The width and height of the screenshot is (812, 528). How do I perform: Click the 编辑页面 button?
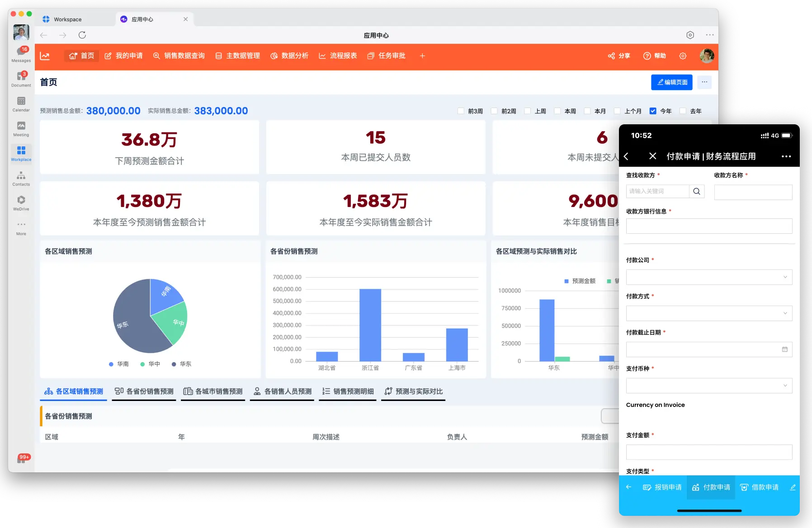click(x=671, y=82)
